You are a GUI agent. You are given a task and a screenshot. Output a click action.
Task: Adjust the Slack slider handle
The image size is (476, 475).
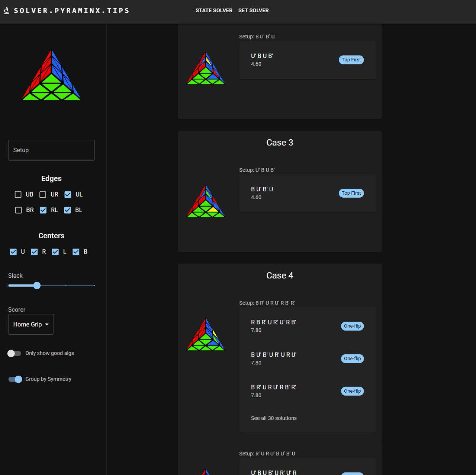coord(37,286)
